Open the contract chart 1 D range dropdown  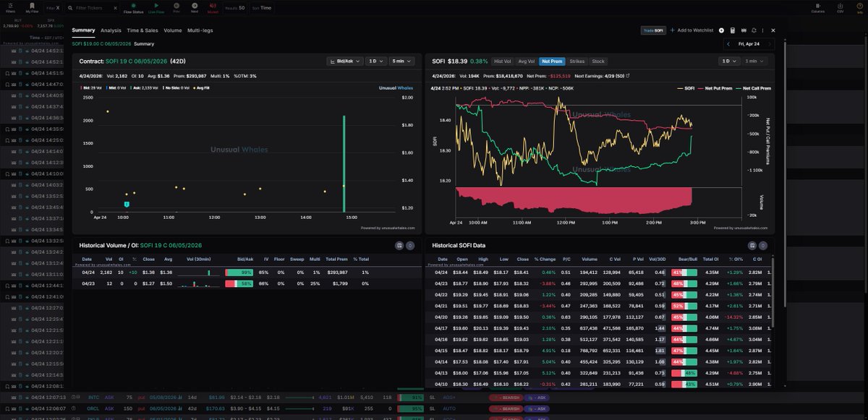(375, 61)
